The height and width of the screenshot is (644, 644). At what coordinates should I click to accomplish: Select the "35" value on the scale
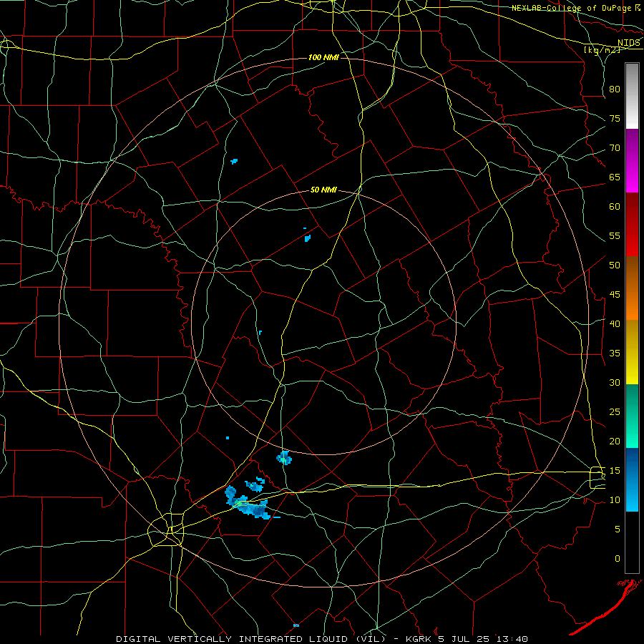coord(615,353)
